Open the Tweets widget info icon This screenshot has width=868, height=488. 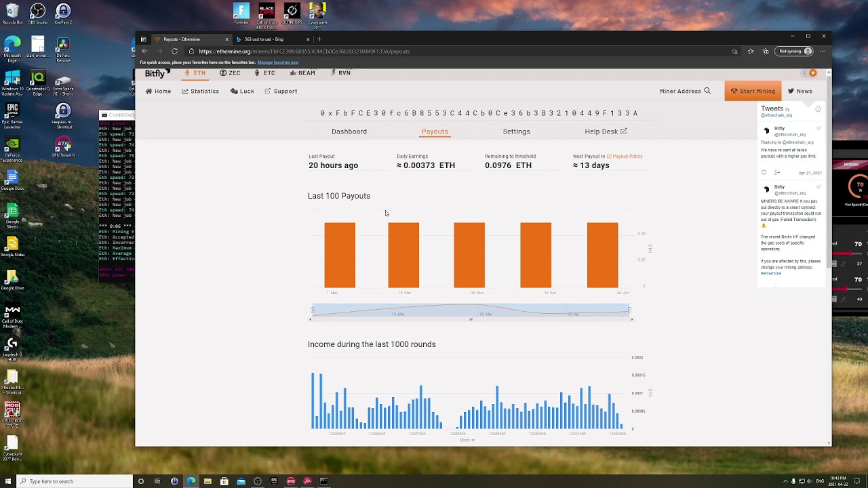pos(818,109)
